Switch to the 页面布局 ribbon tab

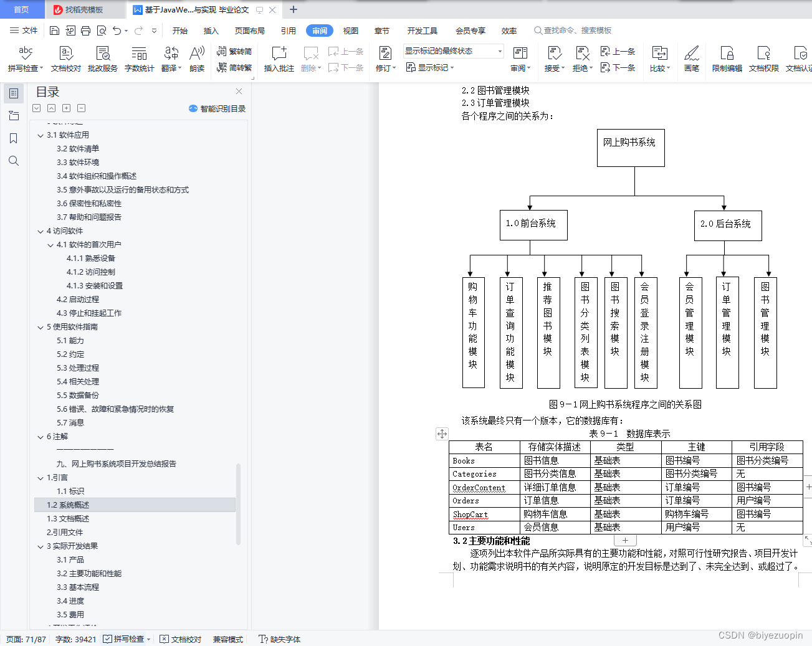(x=249, y=30)
